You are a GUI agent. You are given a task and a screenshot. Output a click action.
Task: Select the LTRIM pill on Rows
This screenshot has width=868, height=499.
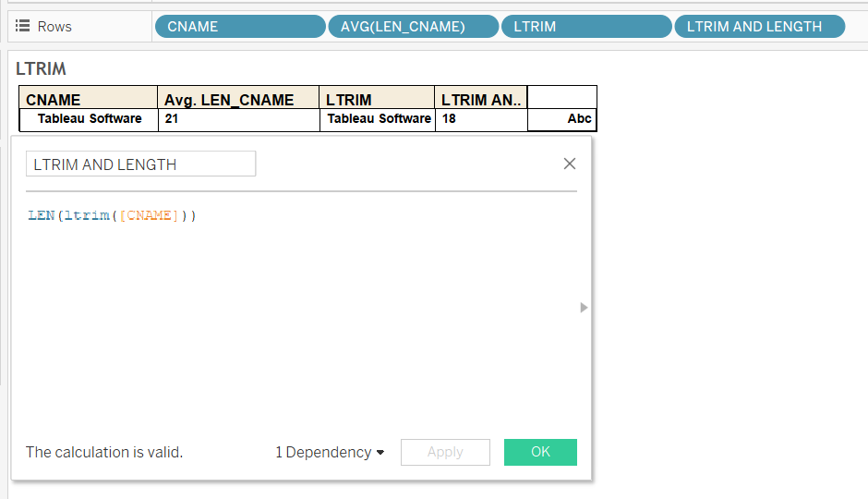coord(586,27)
